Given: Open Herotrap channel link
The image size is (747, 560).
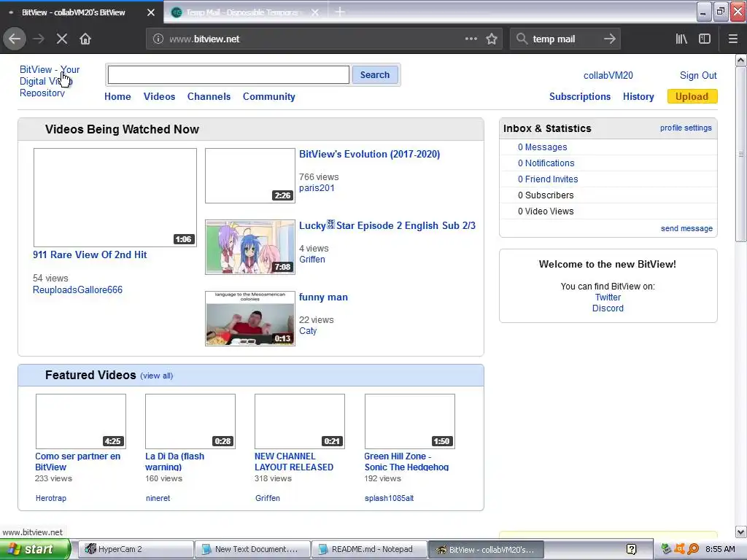Looking at the screenshot, I should click(x=50, y=498).
